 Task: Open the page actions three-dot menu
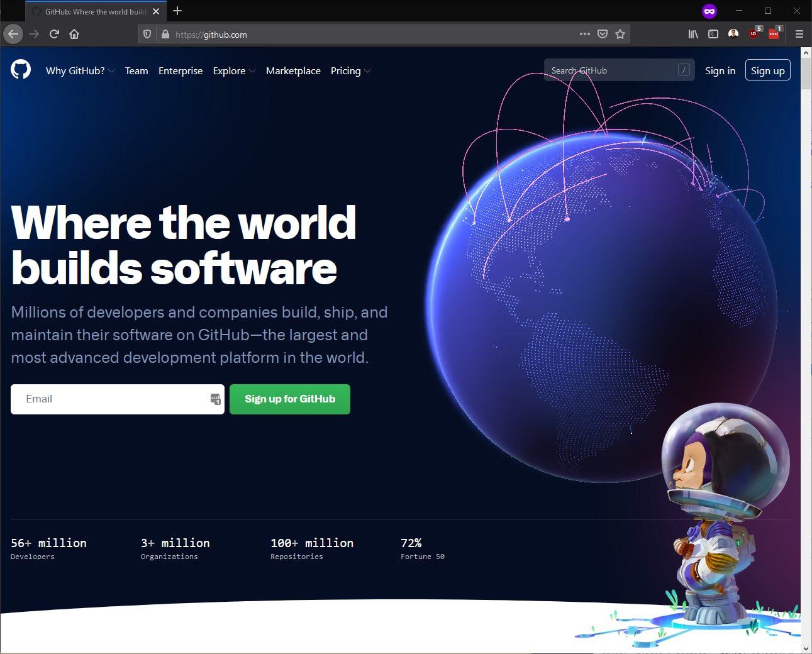click(x=584, y=34)
